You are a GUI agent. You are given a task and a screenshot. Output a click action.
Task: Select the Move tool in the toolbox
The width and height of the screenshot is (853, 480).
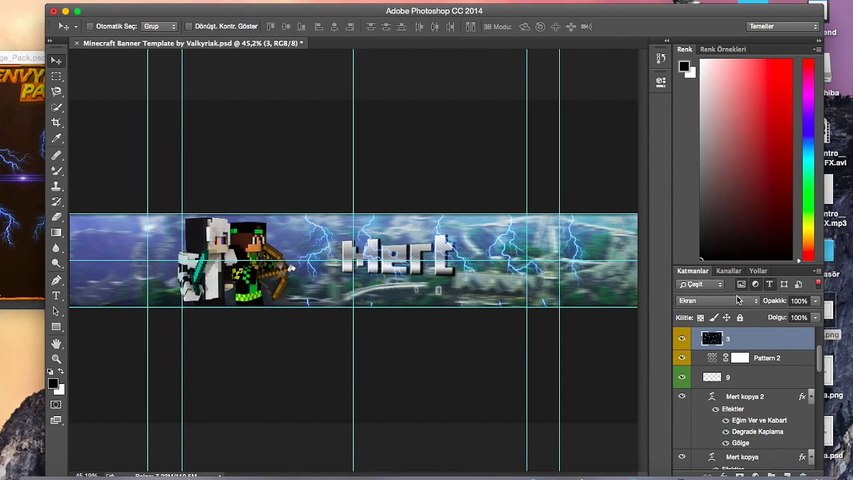click(56, 61)
